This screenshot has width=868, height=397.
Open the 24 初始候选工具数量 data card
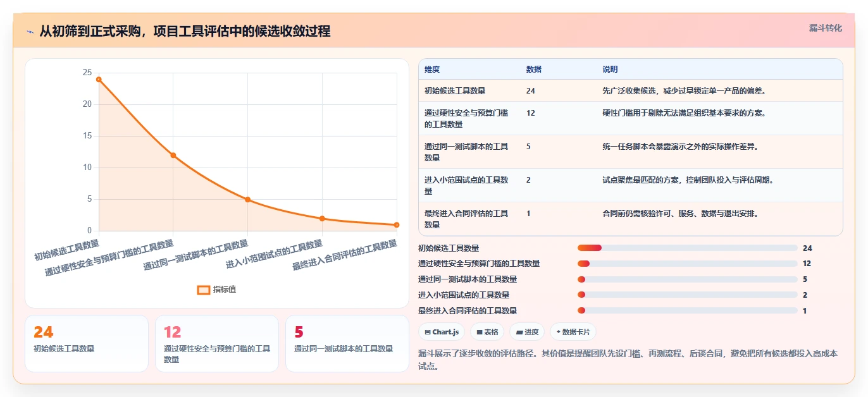pyautogui.click(x=87, y=343)
